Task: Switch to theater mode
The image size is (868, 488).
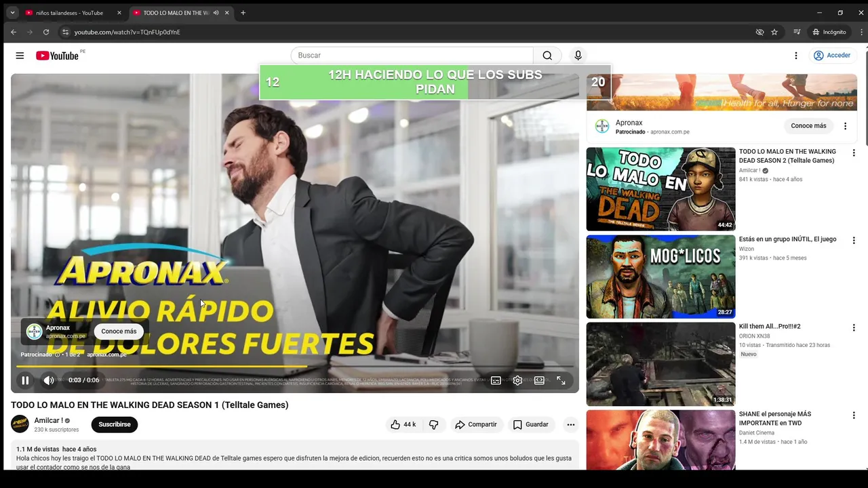Action: pos(539,380)
